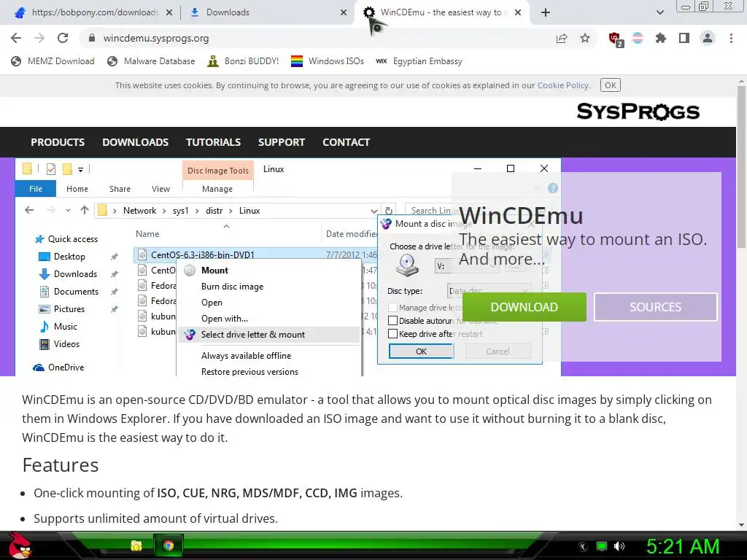Open the MEMZ Download bookmark

tap(53, 61)
